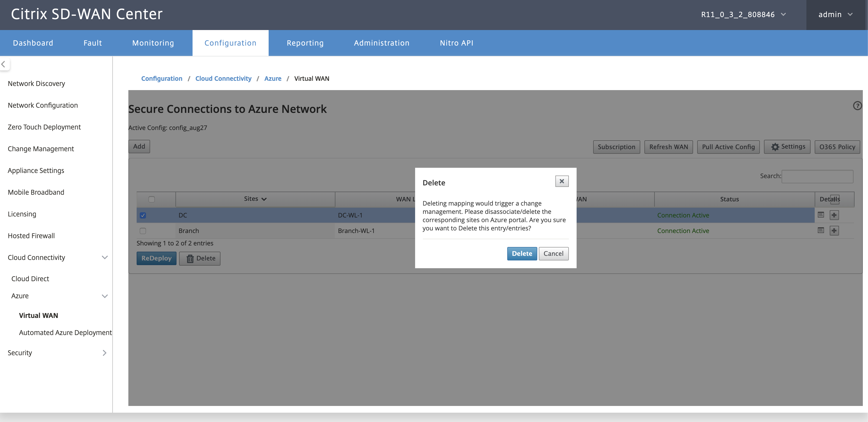
Task: Expand plus icon in DC row
Action: [834, 215]
